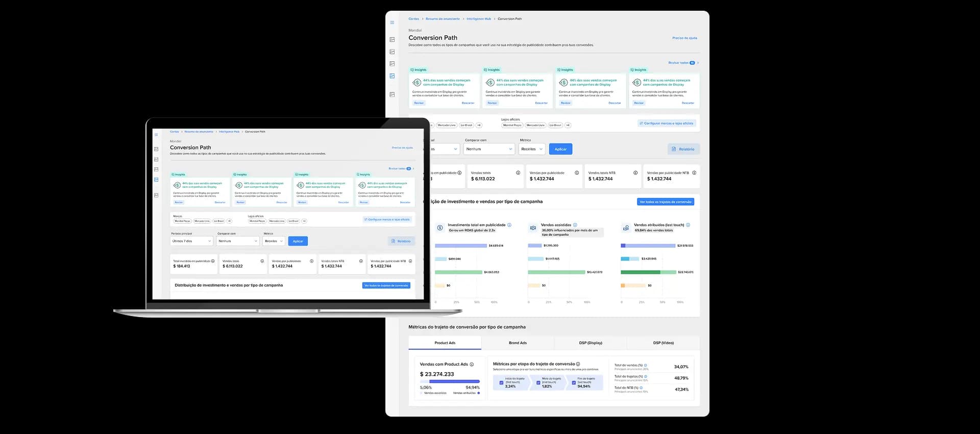The image size is (980, 434).
Task: Open 'Comparar com' Nenhum dropdown in large panel
Action: pyautogui.click(x=489, y=149)
